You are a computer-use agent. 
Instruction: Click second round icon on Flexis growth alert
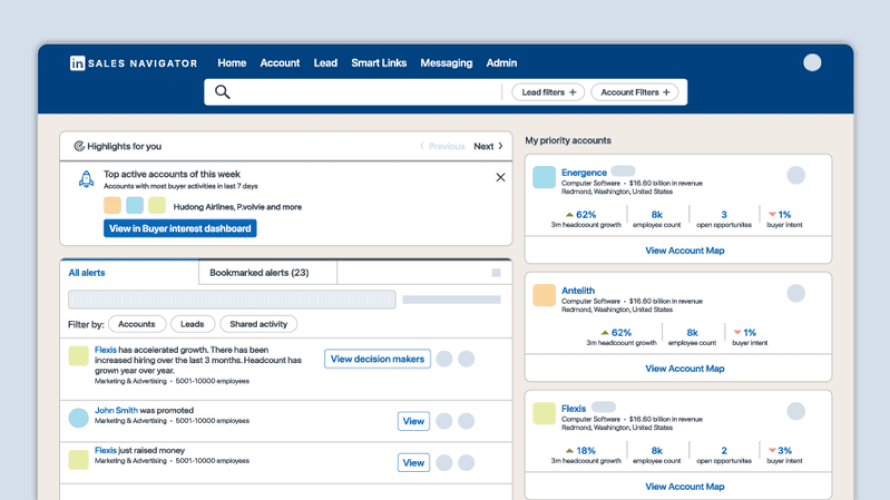point(466,359)
